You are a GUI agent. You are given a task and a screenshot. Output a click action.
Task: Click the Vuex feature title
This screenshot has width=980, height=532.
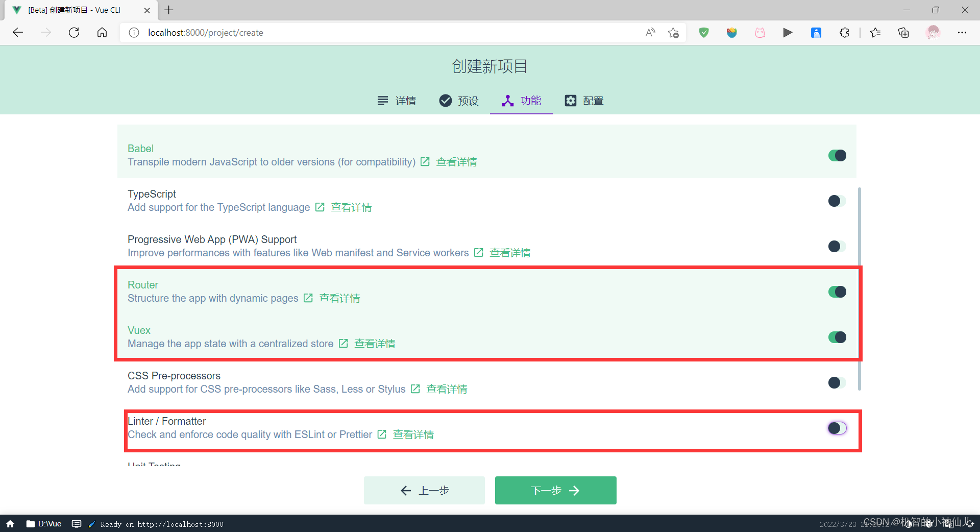click(x=139, y=330)
